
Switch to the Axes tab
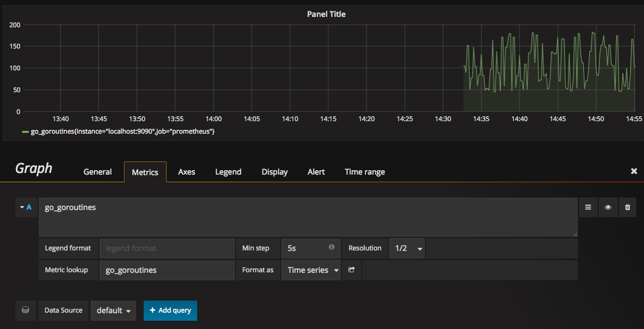186,172
